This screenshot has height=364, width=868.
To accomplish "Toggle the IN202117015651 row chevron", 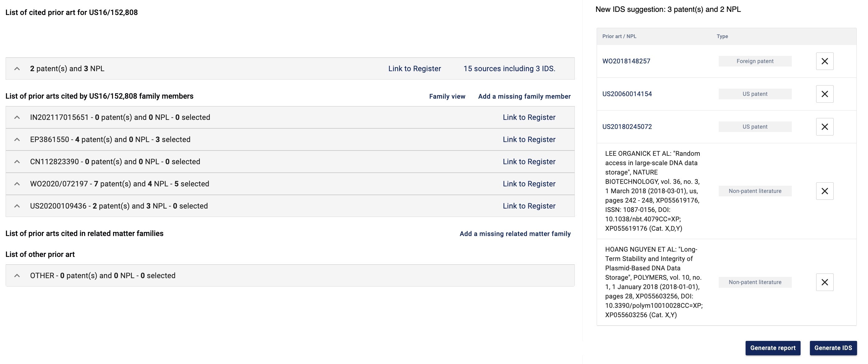I will click(17, 117).
